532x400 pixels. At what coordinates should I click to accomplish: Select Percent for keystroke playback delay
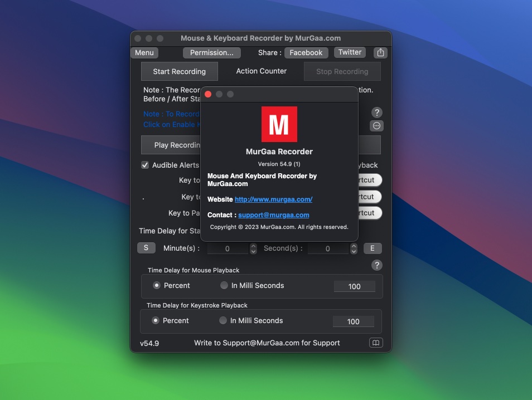[157, 320]
